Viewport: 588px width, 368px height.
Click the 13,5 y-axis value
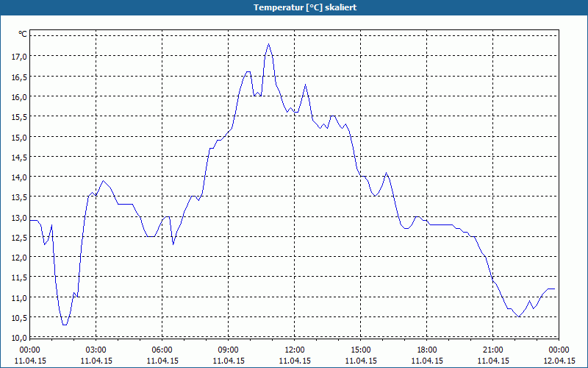pos(20,197)
